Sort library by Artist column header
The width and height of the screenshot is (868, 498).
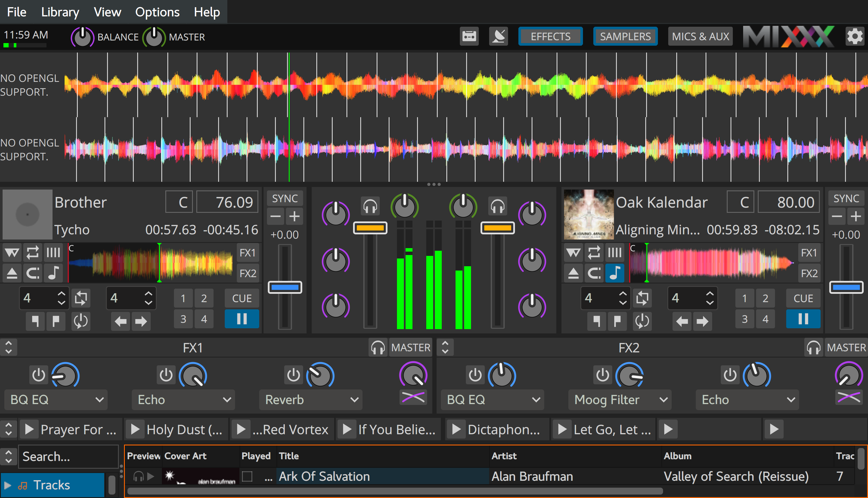576,456
